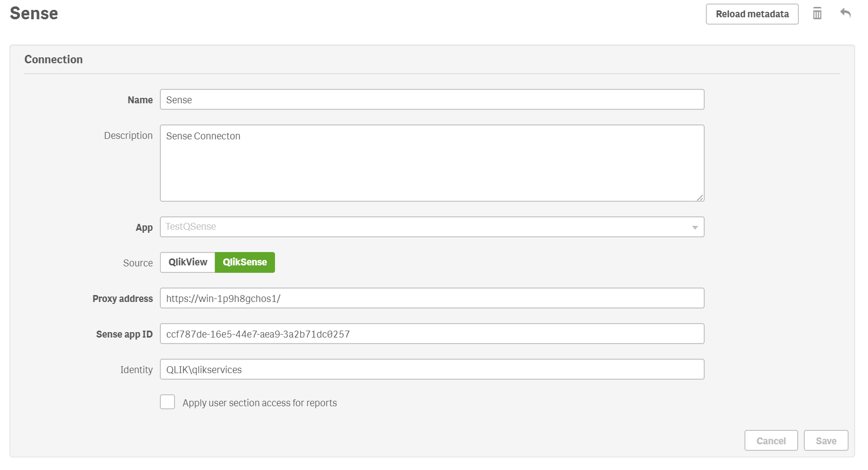Click the App dropdown arrow
The width and height of the screenshot is (868, 470).
click(694, 227)
